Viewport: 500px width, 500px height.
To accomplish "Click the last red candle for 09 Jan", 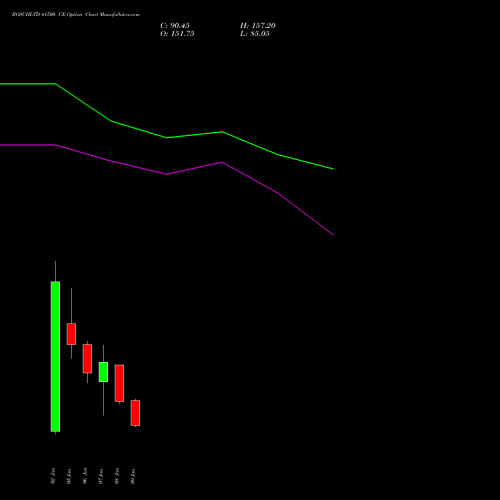I will click(x=135, y=413).
